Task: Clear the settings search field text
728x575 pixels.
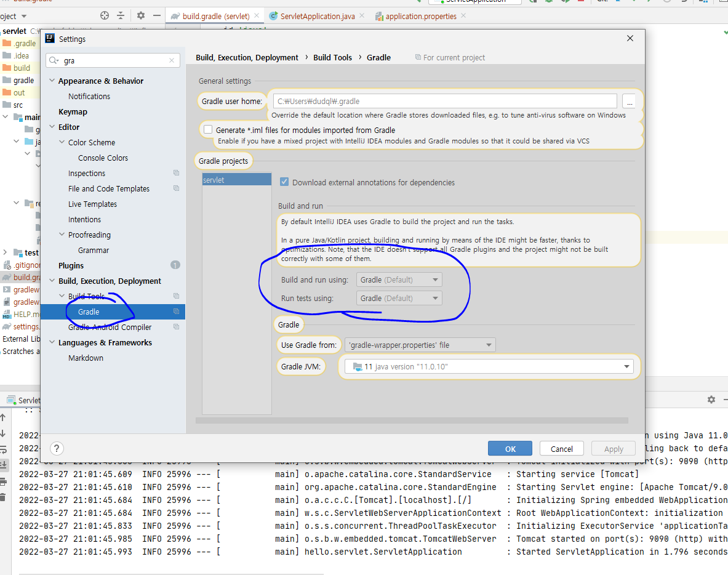Action: click(172, 60)
